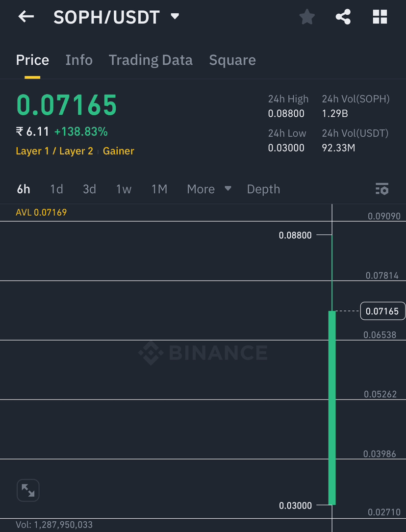
Task: Switch to the Info tab
Action: point(79,60)
